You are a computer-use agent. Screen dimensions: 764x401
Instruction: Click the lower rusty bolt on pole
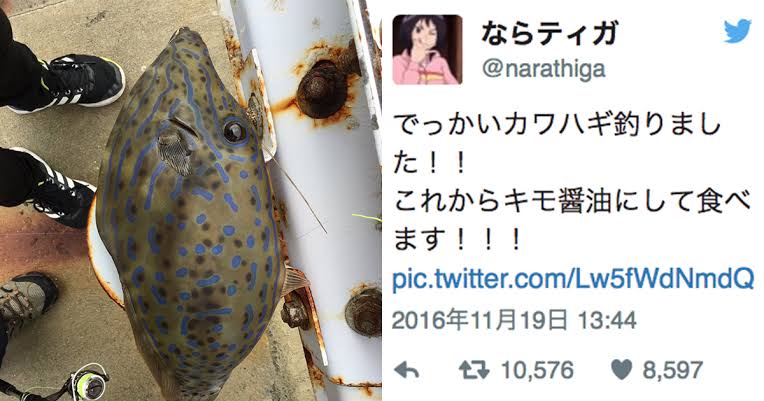click(363, 312)
